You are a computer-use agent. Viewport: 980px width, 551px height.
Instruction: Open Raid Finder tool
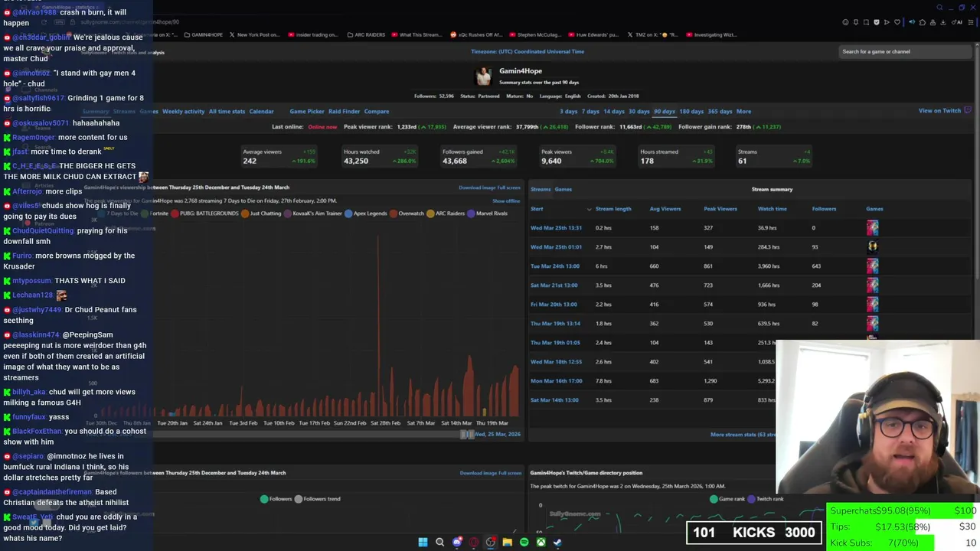[344, 111]
